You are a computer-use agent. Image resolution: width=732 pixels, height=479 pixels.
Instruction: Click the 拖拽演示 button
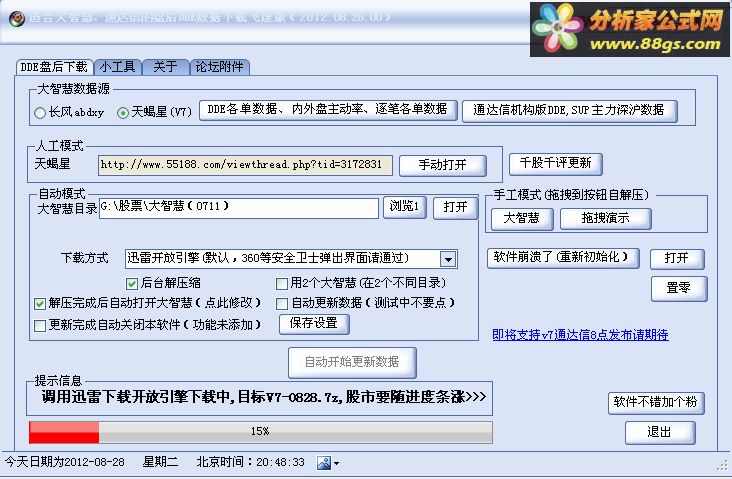click(x=605, y=218)
